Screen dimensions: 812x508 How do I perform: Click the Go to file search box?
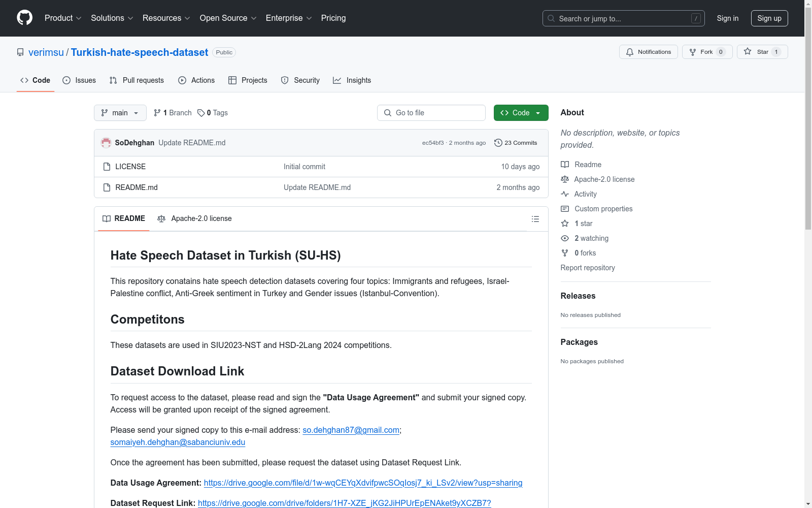(431, 113)
